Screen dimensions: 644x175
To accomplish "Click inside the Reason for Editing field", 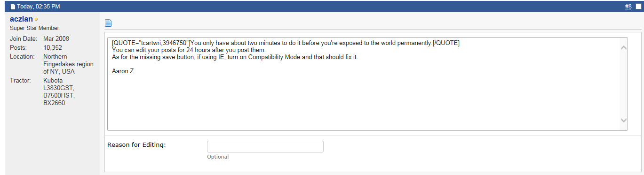I will [265, 146].
